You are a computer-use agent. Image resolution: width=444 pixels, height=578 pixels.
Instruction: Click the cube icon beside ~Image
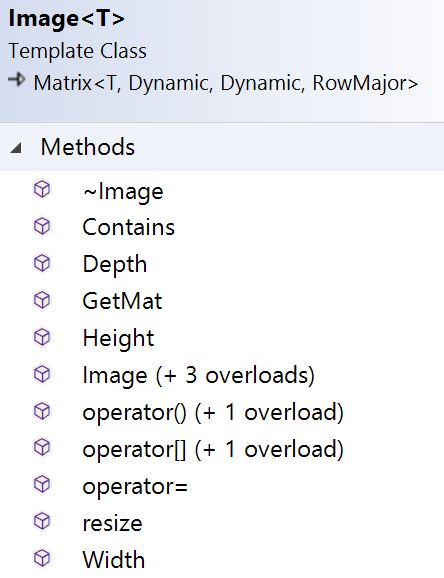pos(42,189)
